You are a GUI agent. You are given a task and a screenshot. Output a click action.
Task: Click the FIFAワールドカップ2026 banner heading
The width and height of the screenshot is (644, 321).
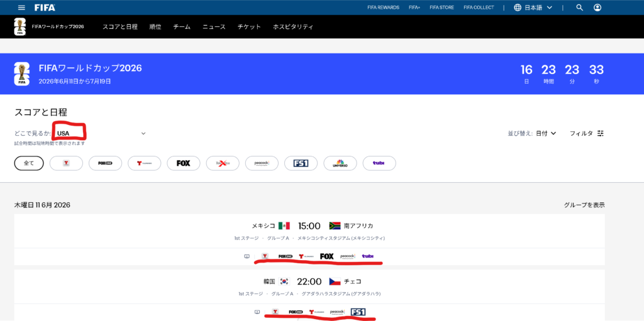point(90,68)
